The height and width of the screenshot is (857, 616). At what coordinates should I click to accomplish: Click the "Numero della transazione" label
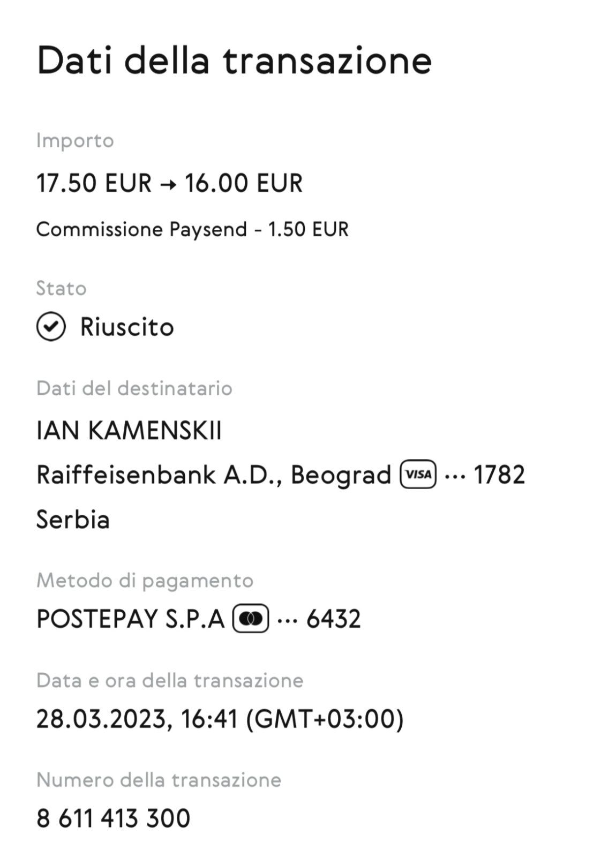point(159,780)
